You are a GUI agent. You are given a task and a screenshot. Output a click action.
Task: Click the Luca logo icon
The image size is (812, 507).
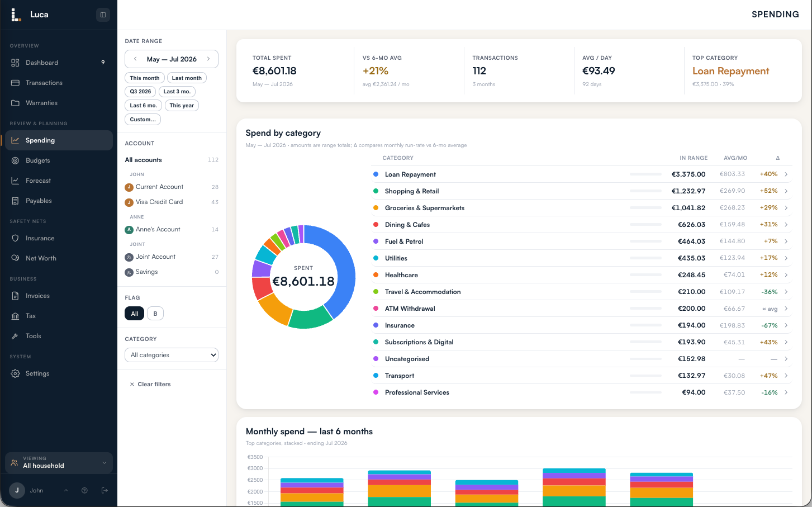(x=16, y=15)
